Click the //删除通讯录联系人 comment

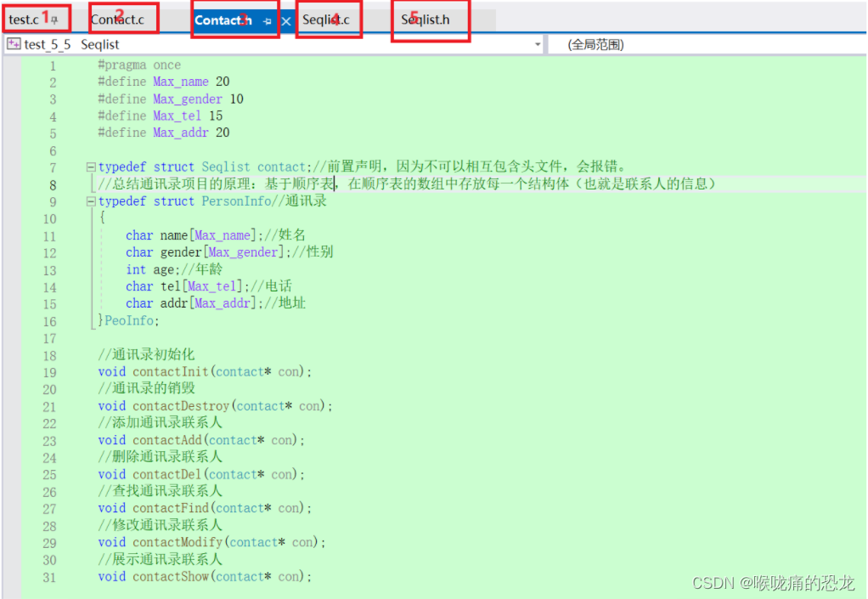[x=160, y=456]
